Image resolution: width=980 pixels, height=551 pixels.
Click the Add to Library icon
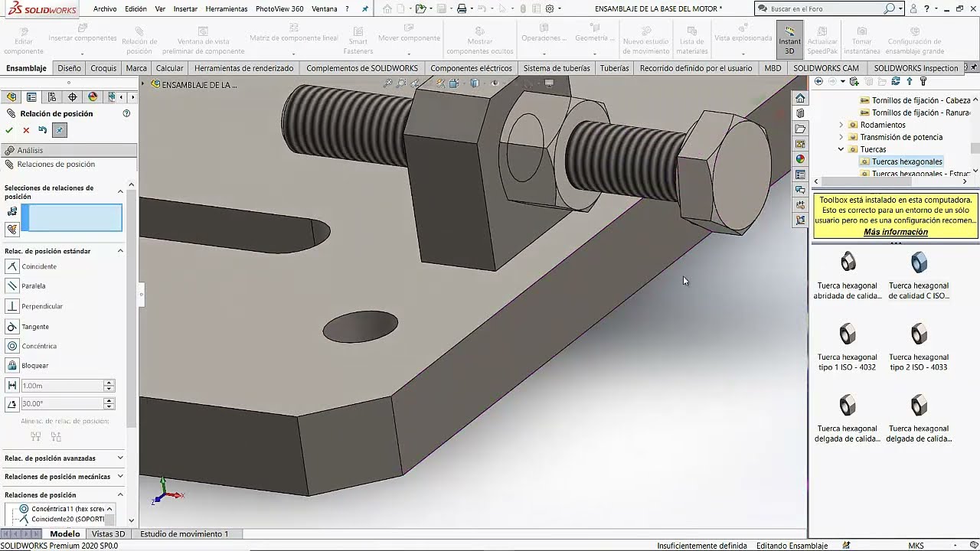click(856, 81)
